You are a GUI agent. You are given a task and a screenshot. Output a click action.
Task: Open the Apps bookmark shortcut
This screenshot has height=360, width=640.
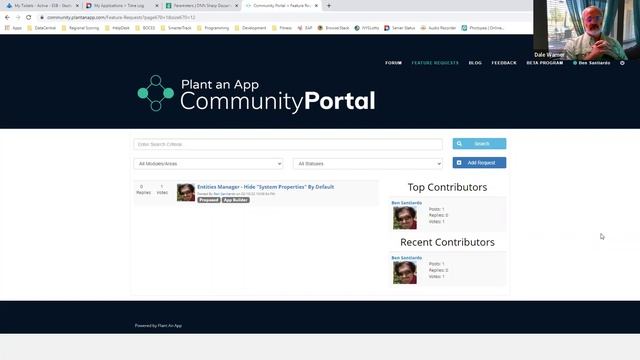click(13, 28)
